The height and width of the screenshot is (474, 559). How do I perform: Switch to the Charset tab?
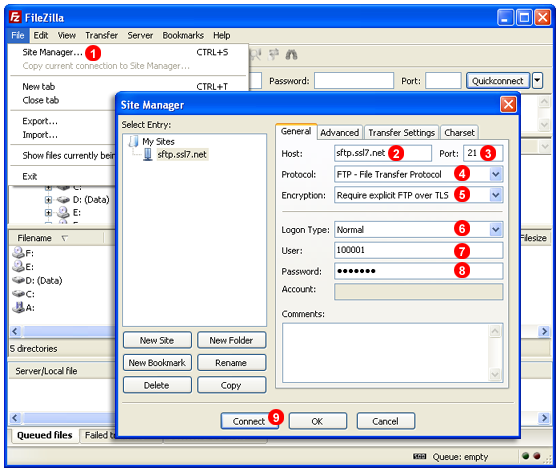[459, 133]
